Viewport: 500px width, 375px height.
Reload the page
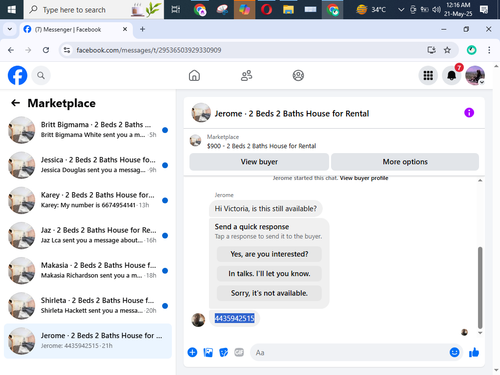tap(46, 50)
